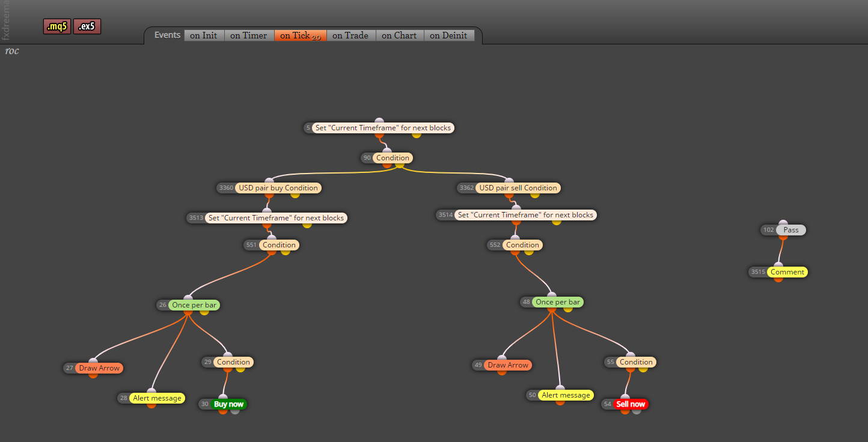Click the project name roc
This screenshot has width=868, height=442.
click(12, 51)
